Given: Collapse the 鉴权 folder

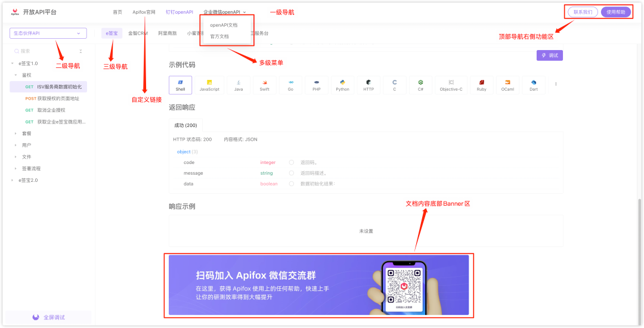Looking at the screenshot, I should pyautogui.click(x=16, y=75).
